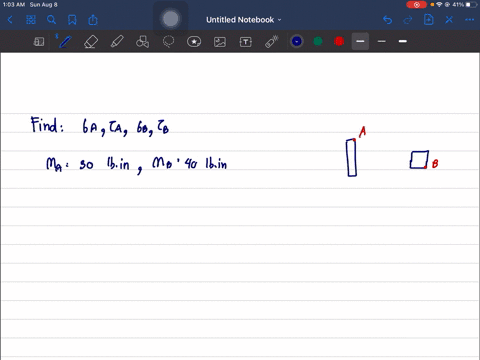Add a new page
Image resolution: width=480 pixels, height=360 pixels.
coord(428,20)
